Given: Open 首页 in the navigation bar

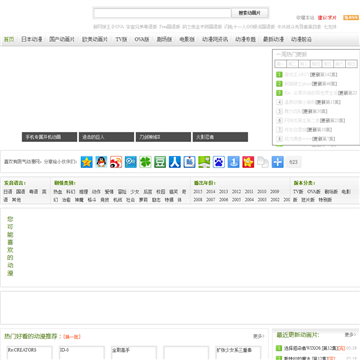Looking at the screenshot, I should click(9, 39).
